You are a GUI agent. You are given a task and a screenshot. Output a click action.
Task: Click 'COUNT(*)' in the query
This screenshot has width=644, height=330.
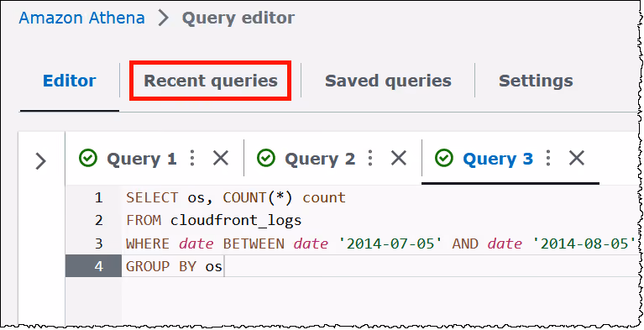click(x=258, y=198)
